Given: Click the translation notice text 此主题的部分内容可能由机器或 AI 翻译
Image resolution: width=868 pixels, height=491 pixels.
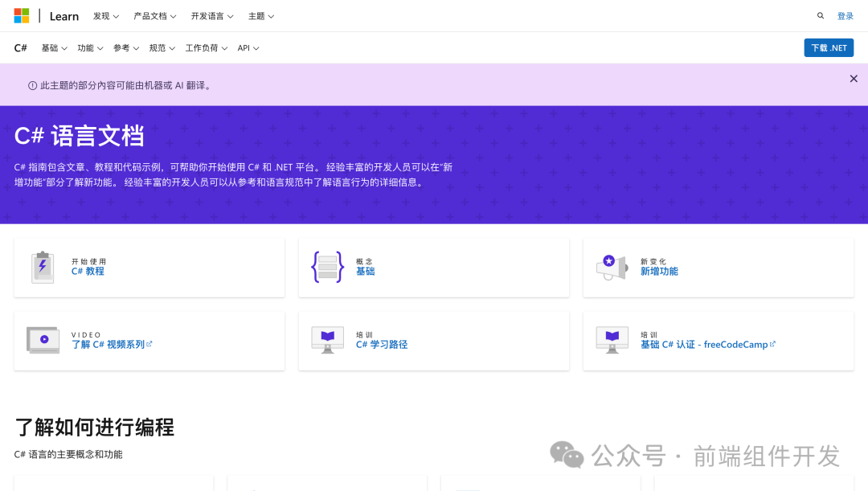Looking at the screenshot, I should pos(125,86).
